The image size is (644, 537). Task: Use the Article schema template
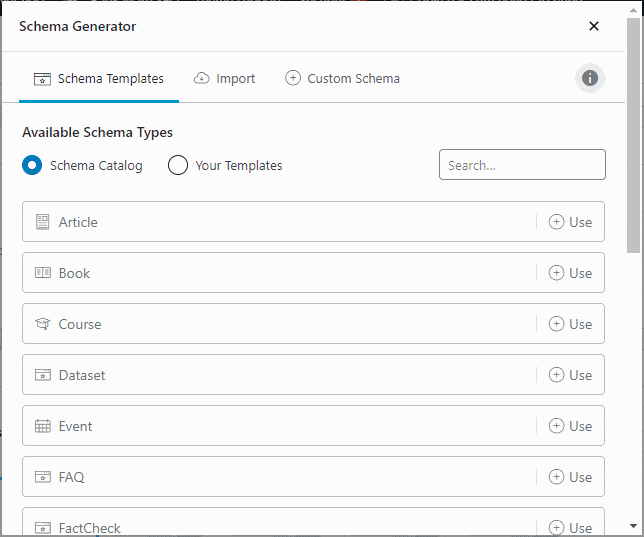(570, 222)
